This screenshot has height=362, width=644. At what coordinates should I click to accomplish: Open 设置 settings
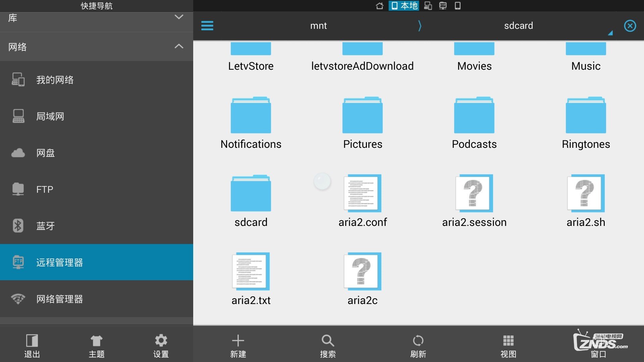161,346
